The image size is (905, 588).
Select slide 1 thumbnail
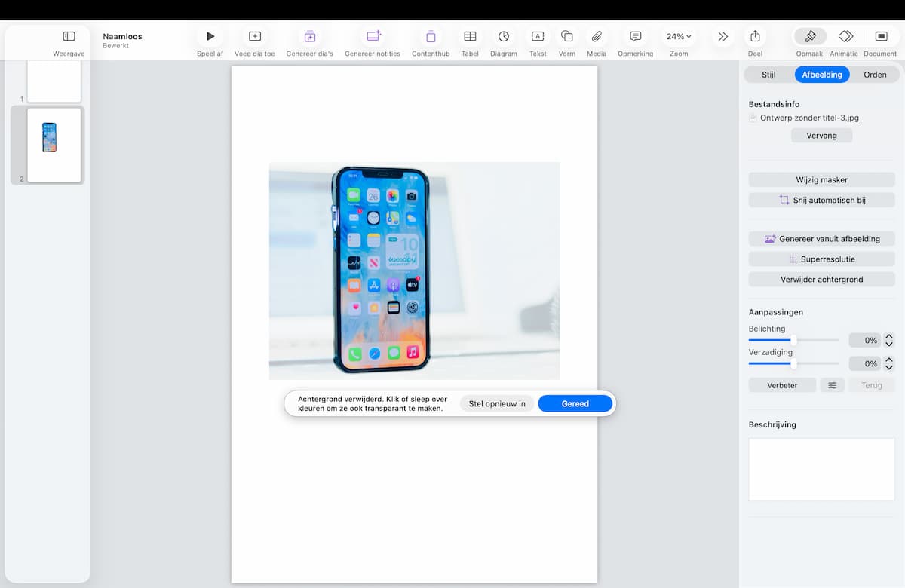(x=54, y=81)
